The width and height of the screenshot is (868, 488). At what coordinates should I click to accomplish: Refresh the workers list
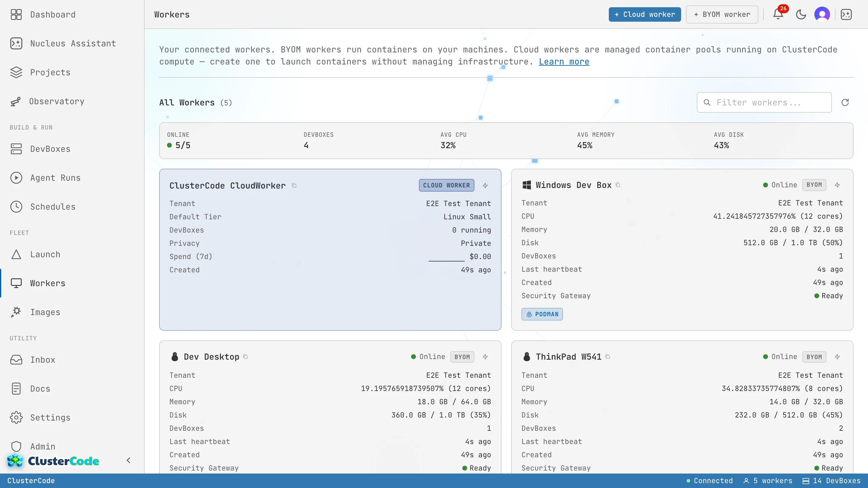[845, 102]
